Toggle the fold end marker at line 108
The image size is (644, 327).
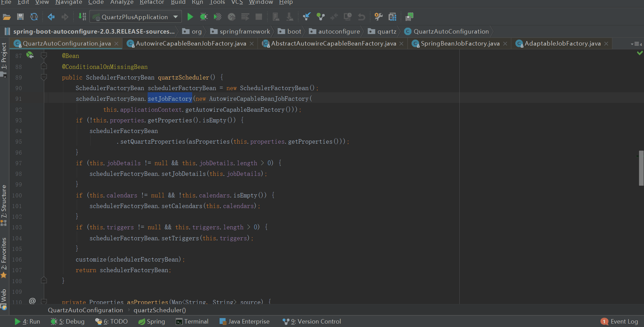coord(44,280)
